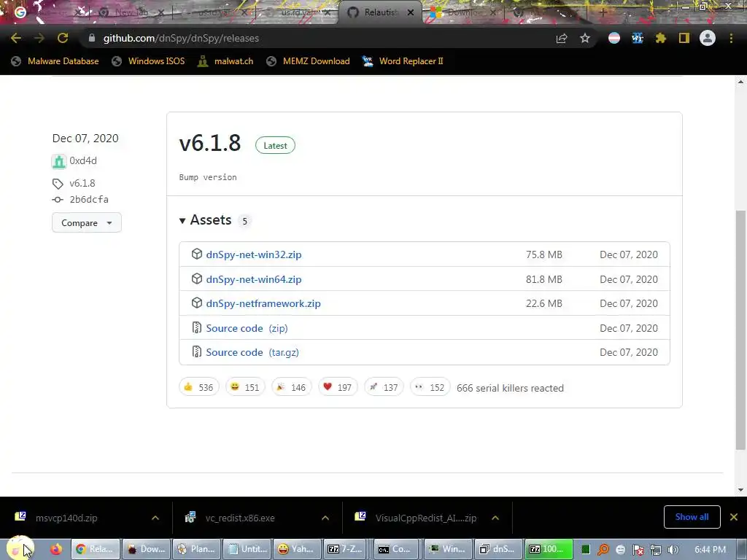
Task: Open options chevron for vc_redist.x86.exe download
Action: pyautogui.click(x=325, y=518)
